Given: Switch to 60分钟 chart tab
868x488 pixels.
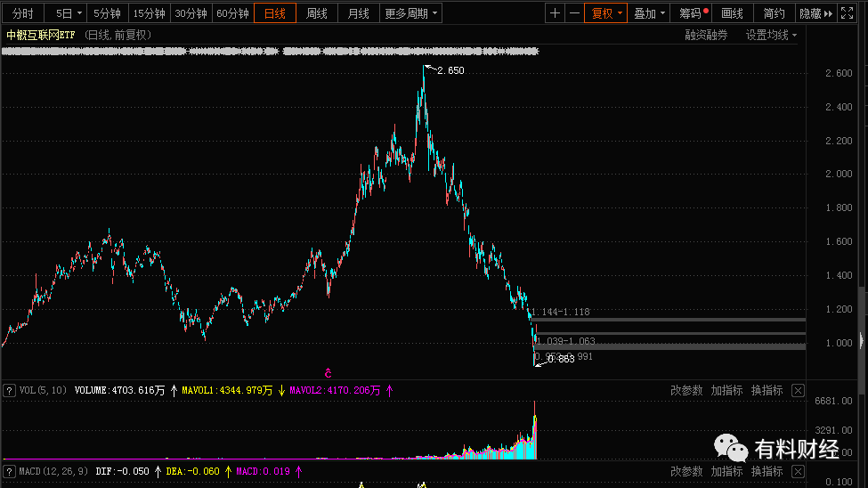Looking at the screenshot, I should 232,13.
